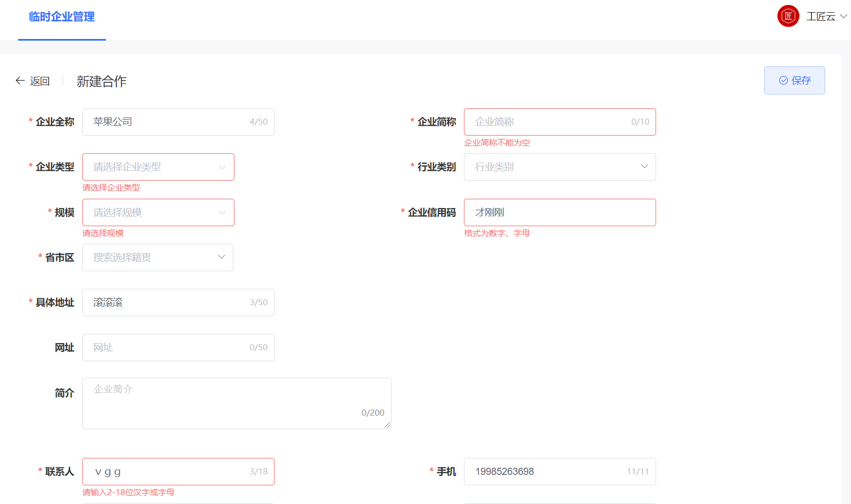Click the 保存 save button
The image size is (851, 504).
pos(794,80)
